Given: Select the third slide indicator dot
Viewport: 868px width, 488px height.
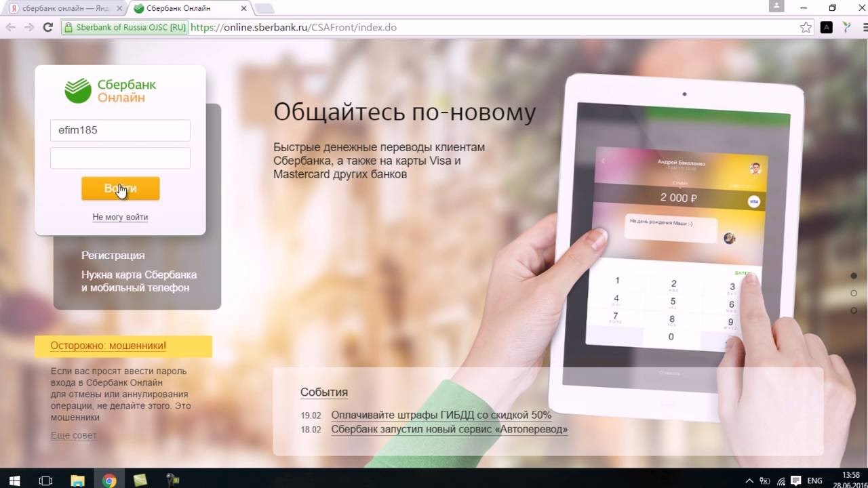Looking at the screenshot, I should tap(854, 310).
